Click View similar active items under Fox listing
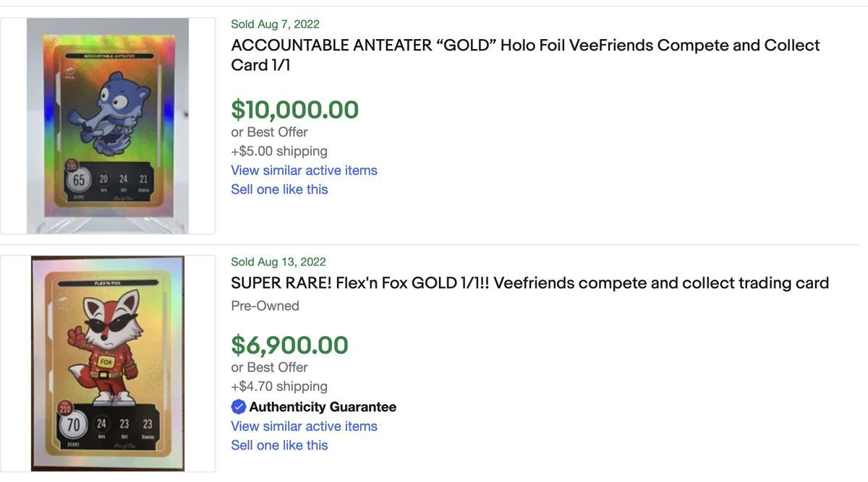Viewport: 868px width, 482px height. click(x=304, y=426)
